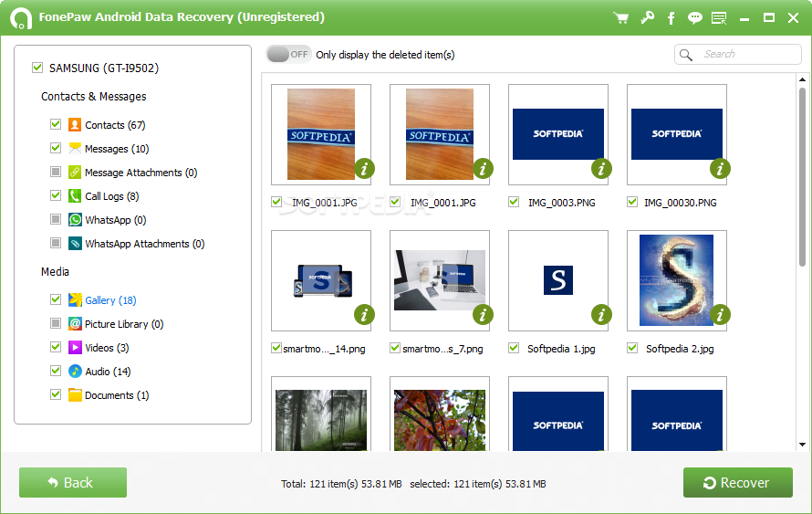Image resolution: width=812 pixels, height=514 pixels.
Task: Uncheck the IMG_00030.PNG file checkbox
Action: point(632,202)
